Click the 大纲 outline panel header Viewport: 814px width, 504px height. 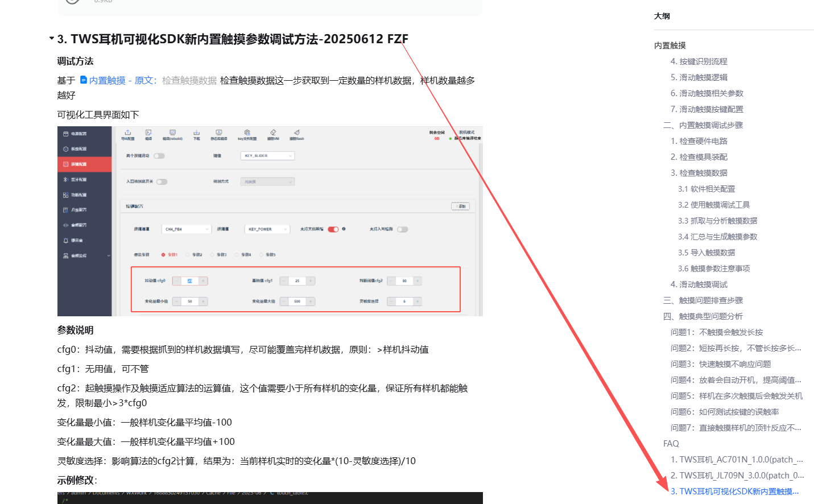(662, 16)
